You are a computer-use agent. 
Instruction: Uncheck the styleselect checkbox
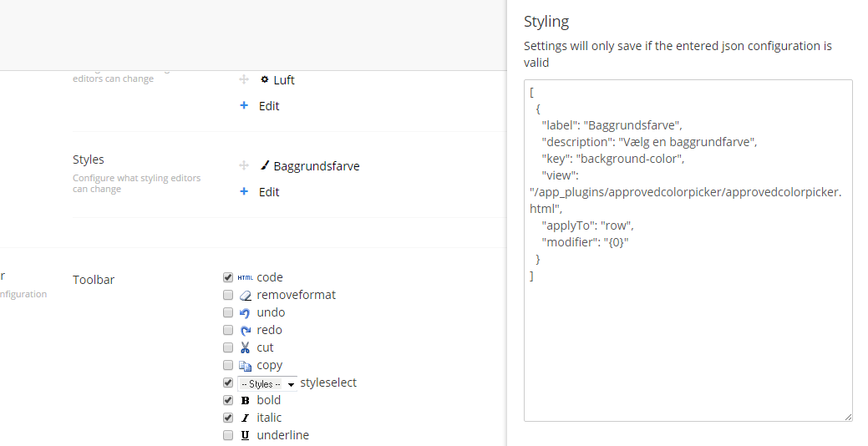227,383
